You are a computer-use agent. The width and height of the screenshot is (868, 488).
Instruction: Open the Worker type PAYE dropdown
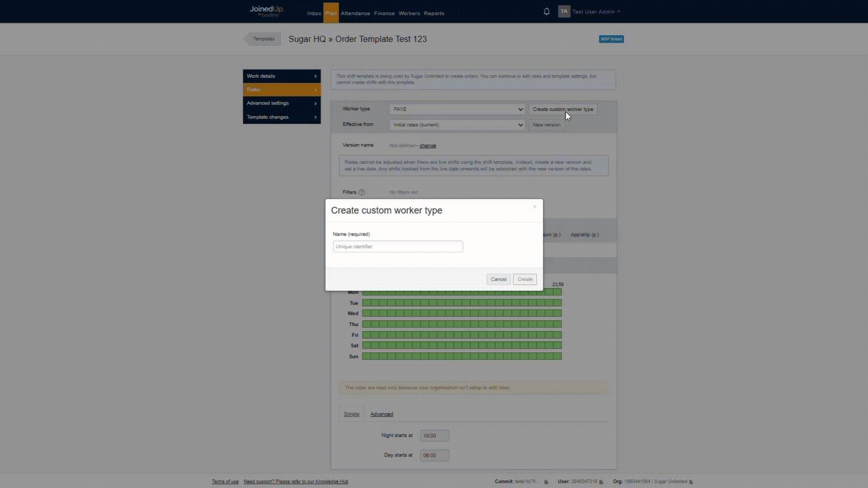[457, 109]
